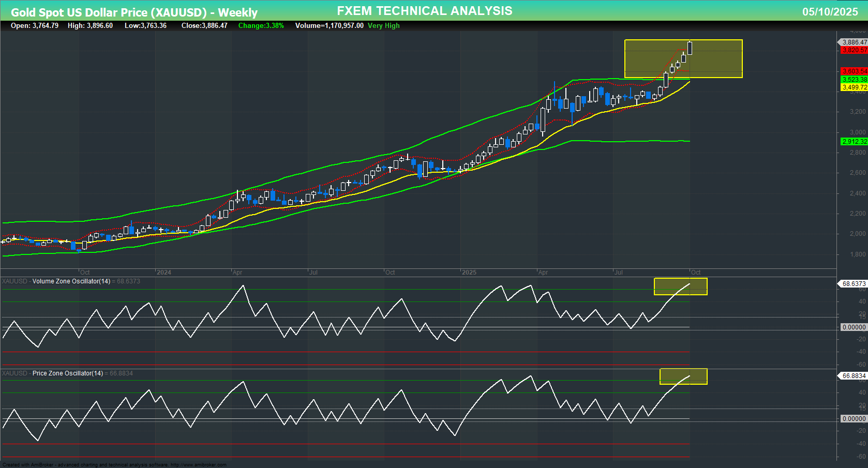
Task: Click the last price marker showing 3,886.47
Action: [854, 42]
